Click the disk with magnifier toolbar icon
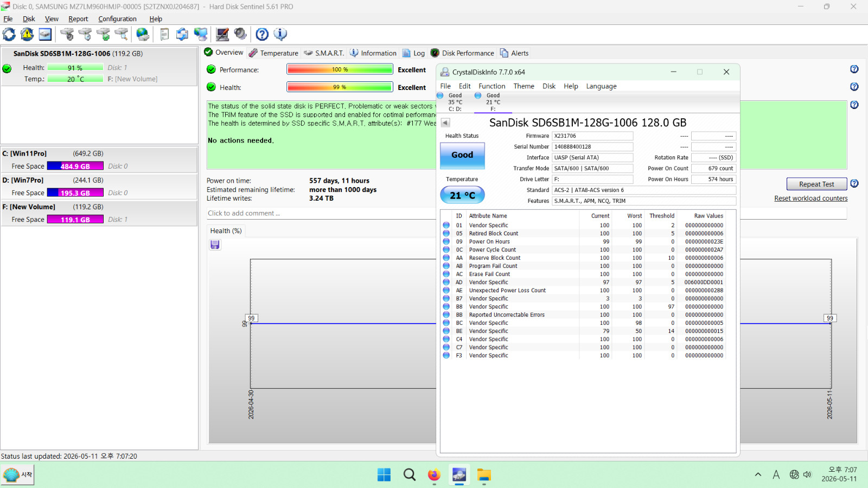 coord(122,34)
